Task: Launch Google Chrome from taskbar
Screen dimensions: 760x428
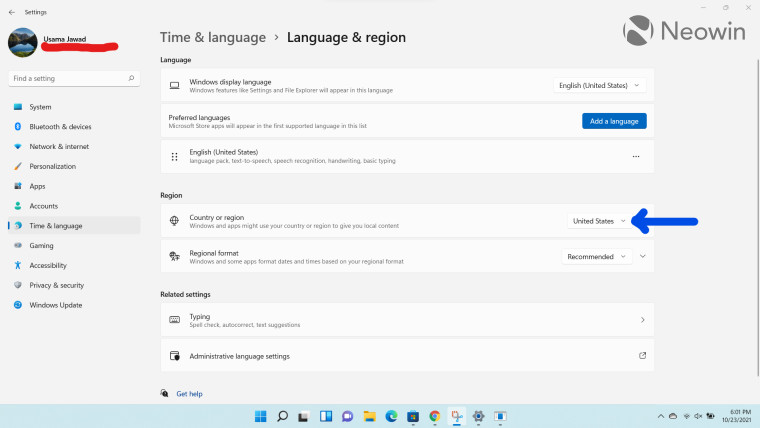Action: pos(435,416)
